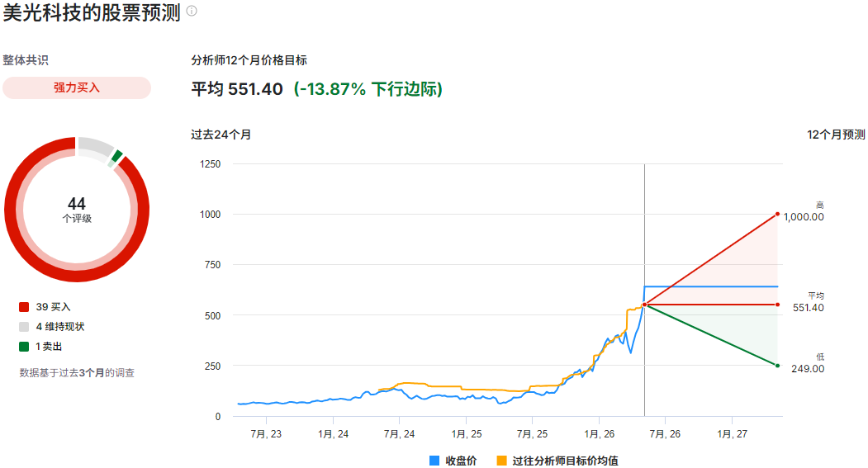The height and width of the screenshot is (468, 868).
Task: Click the 1月, 26 x-axis label
Action: pos(599,434)
